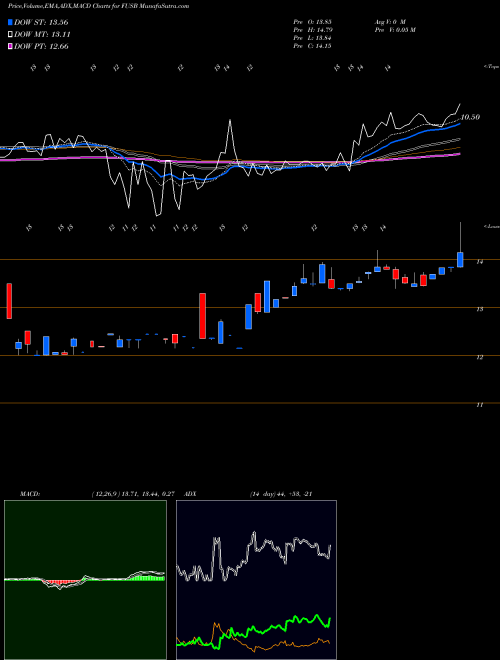Click the 'ADX' panel heading
500x660 pixels.
click(191, 494)
